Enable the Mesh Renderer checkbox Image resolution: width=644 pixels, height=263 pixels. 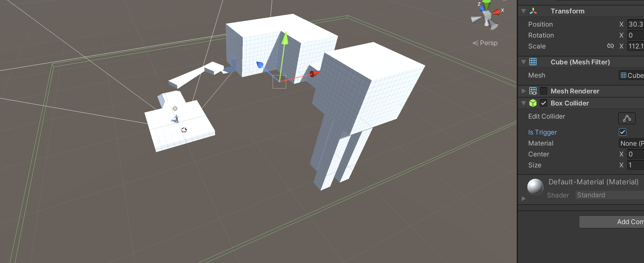(x=543, y=91)
